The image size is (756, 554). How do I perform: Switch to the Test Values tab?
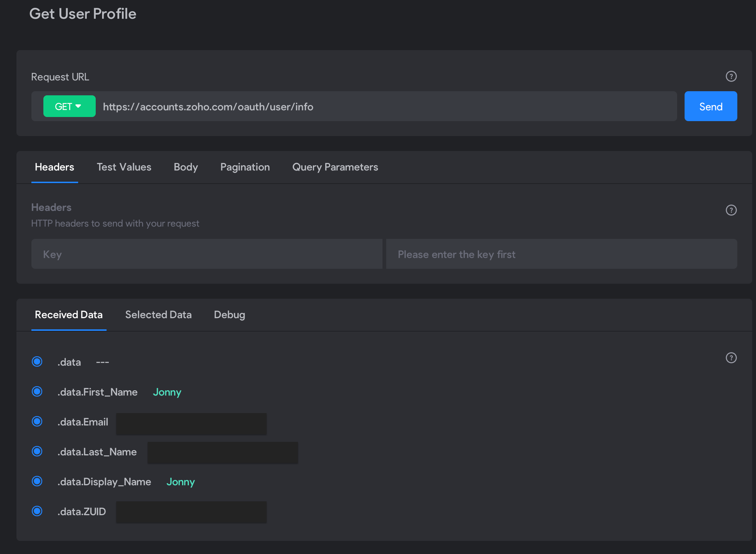(x=124, y=167)
